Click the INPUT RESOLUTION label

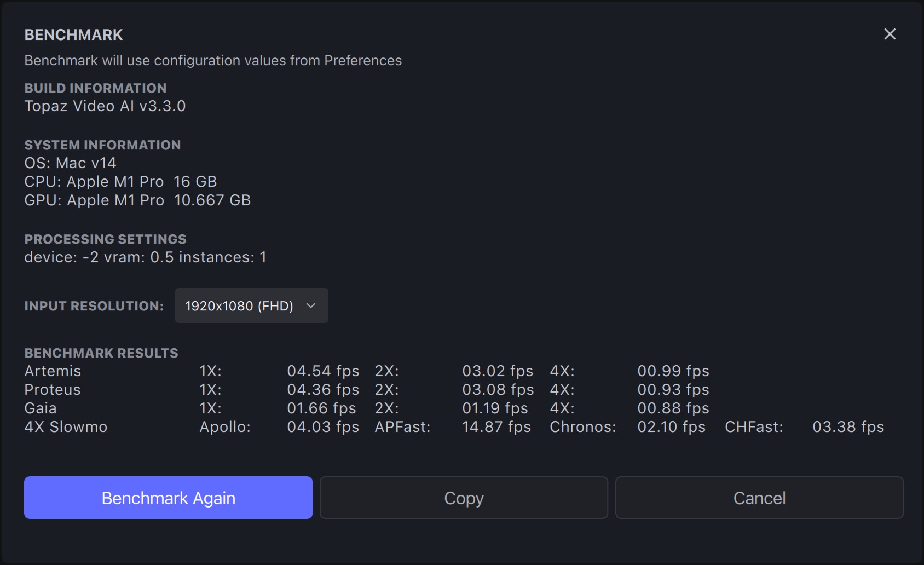click(94, 306)
